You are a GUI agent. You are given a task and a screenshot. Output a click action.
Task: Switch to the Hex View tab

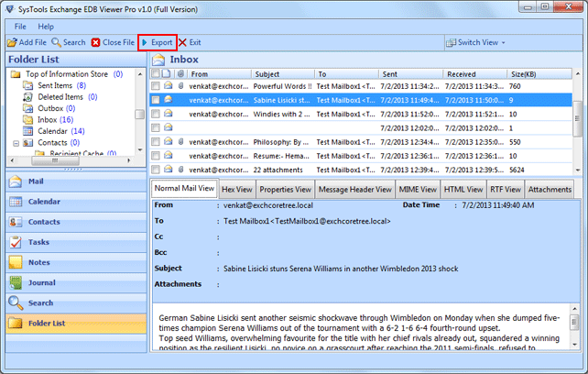(237, 190)
